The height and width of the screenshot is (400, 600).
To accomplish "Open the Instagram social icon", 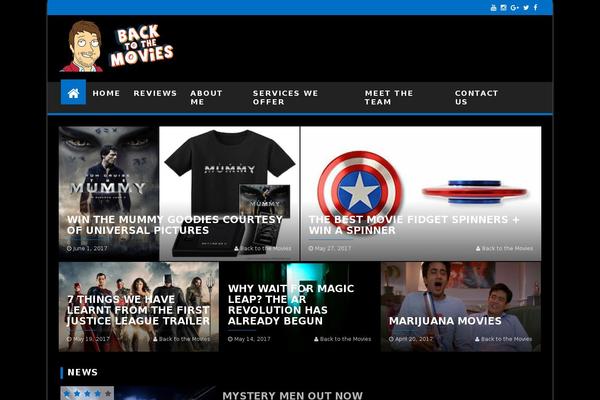I will [504, 8].
